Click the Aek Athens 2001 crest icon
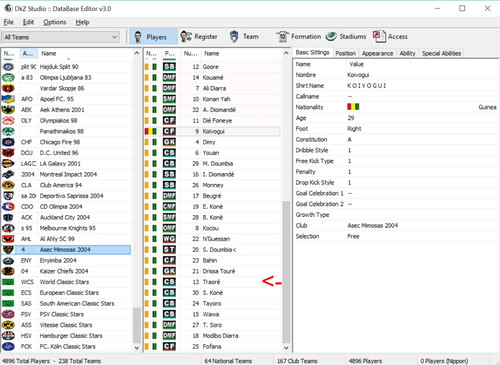The width and height of the screenshot is (500, 365). (8, 110)
